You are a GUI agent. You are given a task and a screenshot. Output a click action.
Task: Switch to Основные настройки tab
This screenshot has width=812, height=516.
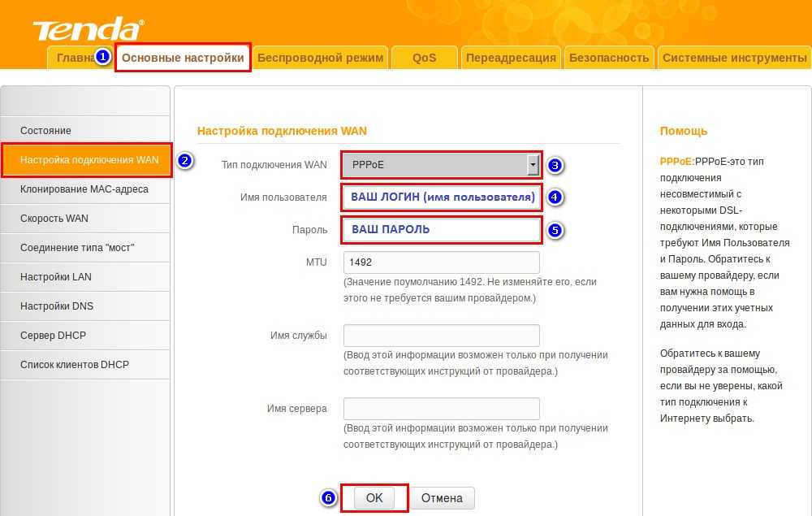183,58
